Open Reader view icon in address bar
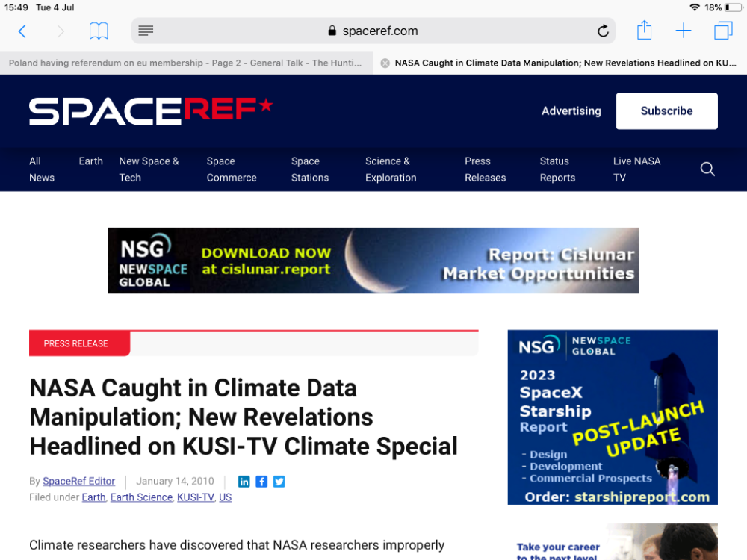The width and height of the screenshot is (747, 560). pyautogui.click(x=146, y=31)
